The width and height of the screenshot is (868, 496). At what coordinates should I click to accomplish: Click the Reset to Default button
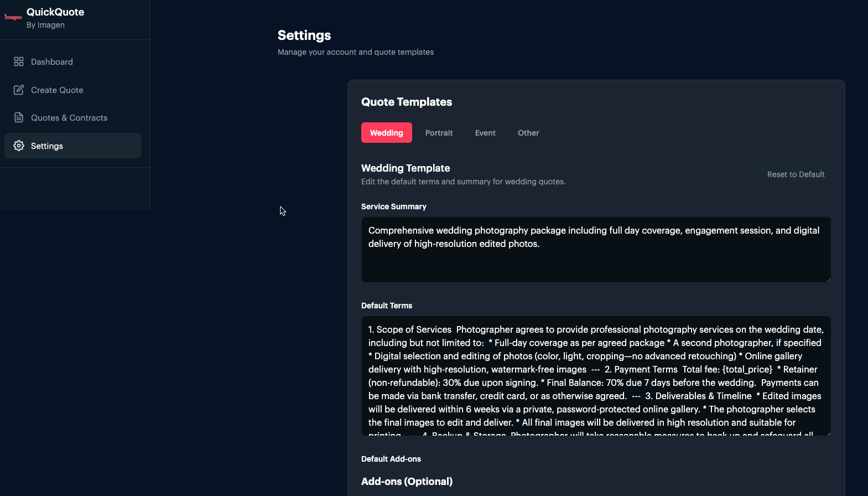tap(796, 174)
